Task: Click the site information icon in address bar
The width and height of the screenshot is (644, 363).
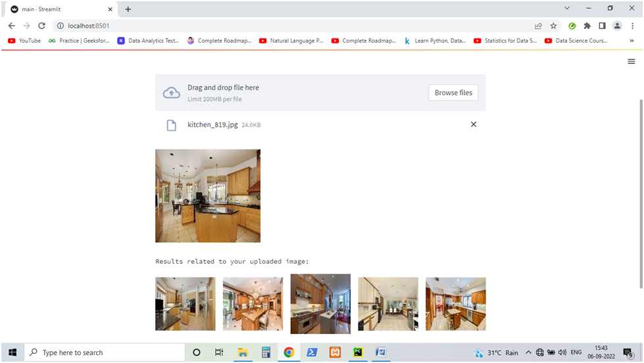Action: pyautogui.click(x=61, y=26)
